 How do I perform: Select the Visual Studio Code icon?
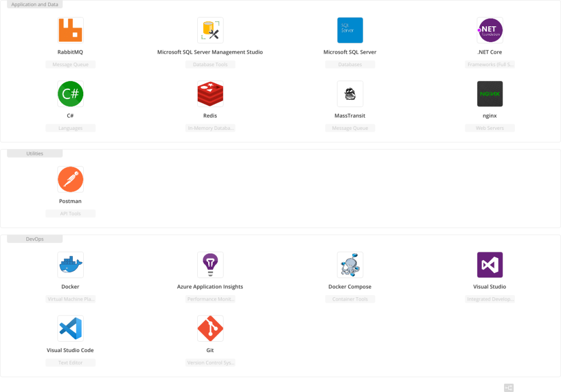point(70,328)
